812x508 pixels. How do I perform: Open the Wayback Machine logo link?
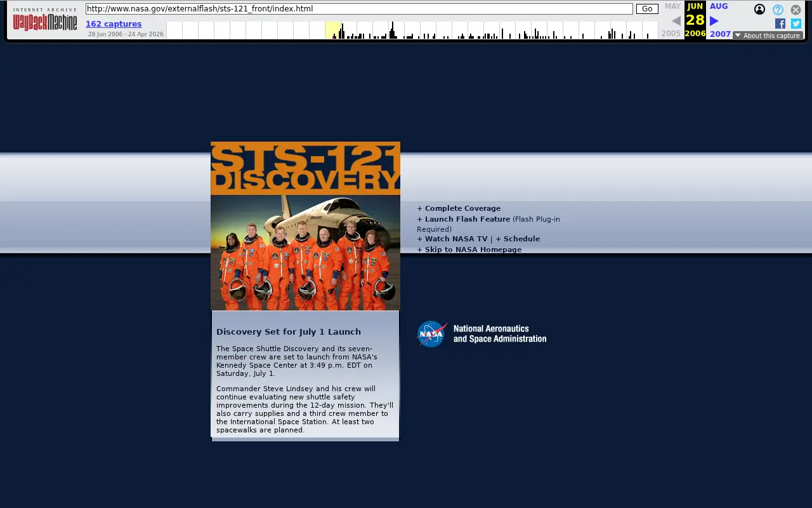[45, 20]
